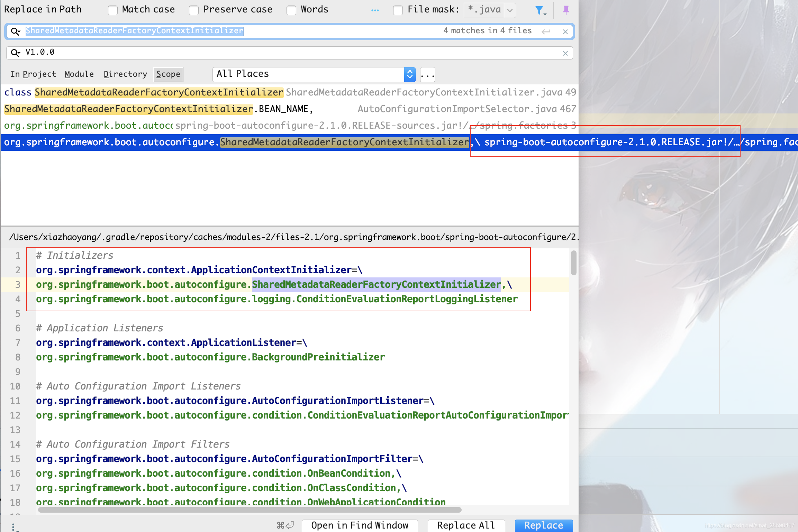Click the pin window icon
Viewport: 798px width, 532px height.
(x=566, y=10)
